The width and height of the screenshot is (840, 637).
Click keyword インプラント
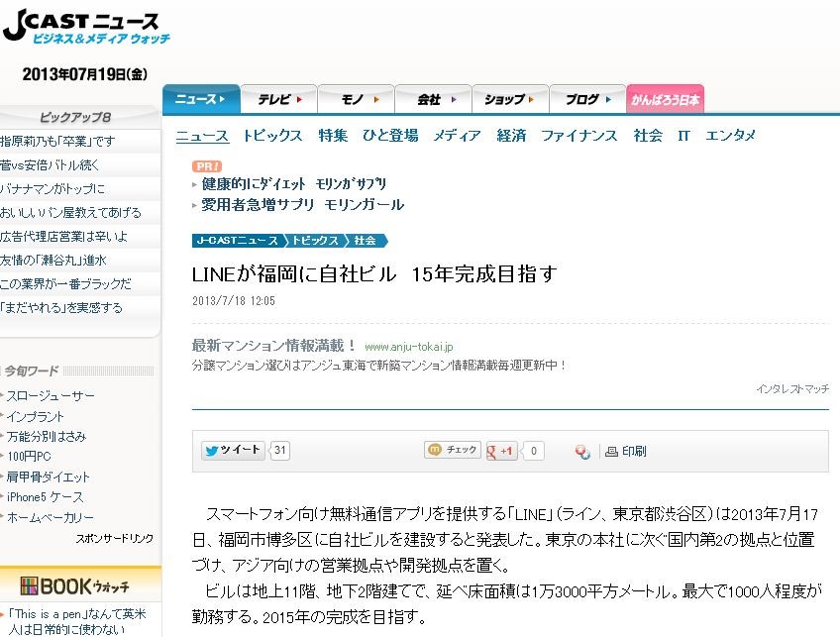pos(35,416)
